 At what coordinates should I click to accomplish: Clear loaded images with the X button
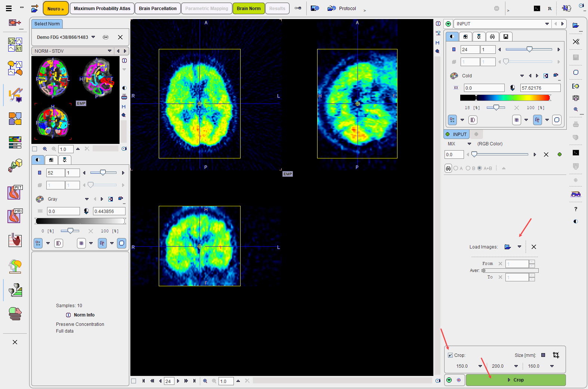click(533, 247)
